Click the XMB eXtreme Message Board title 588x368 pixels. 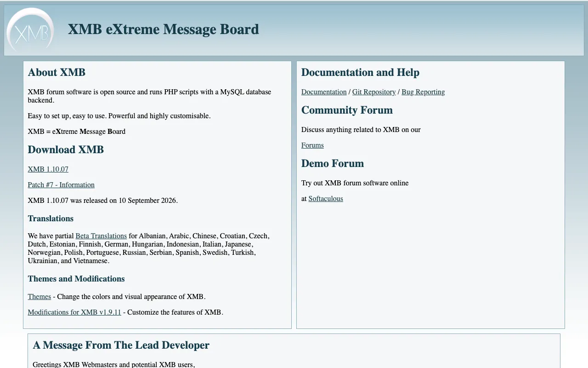click(164, 29)
